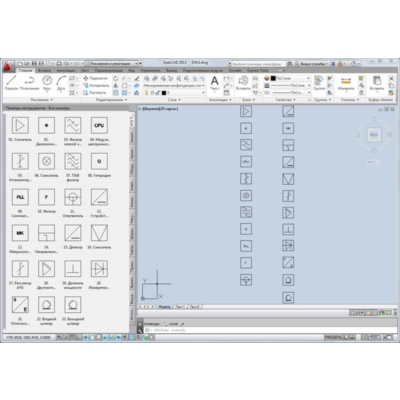Screen dimensions: 400x400
Task: Select the Polyline (Полилиния) tool
Action: point(29,83)
